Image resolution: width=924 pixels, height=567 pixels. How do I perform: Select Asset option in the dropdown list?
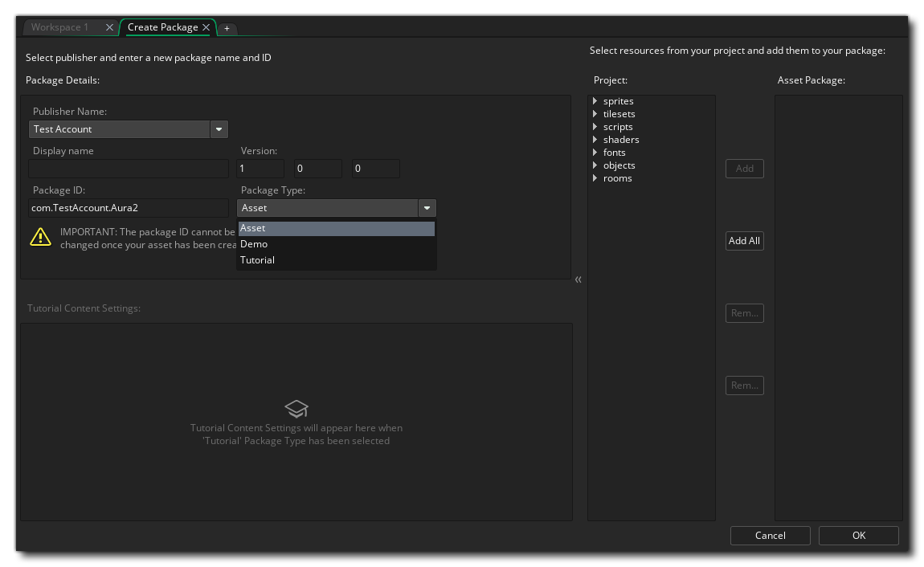pos(252,228)
